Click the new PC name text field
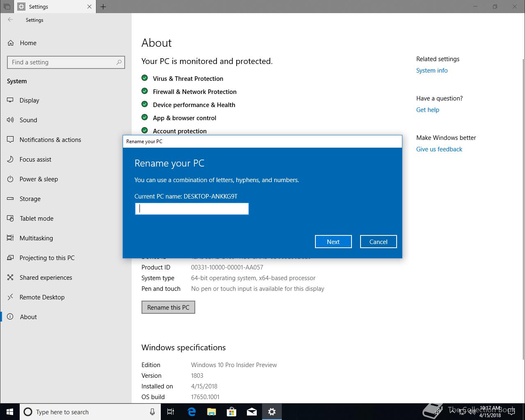Image resolution: width=525 pixels, height=420 pixels. tap(192, 209)
